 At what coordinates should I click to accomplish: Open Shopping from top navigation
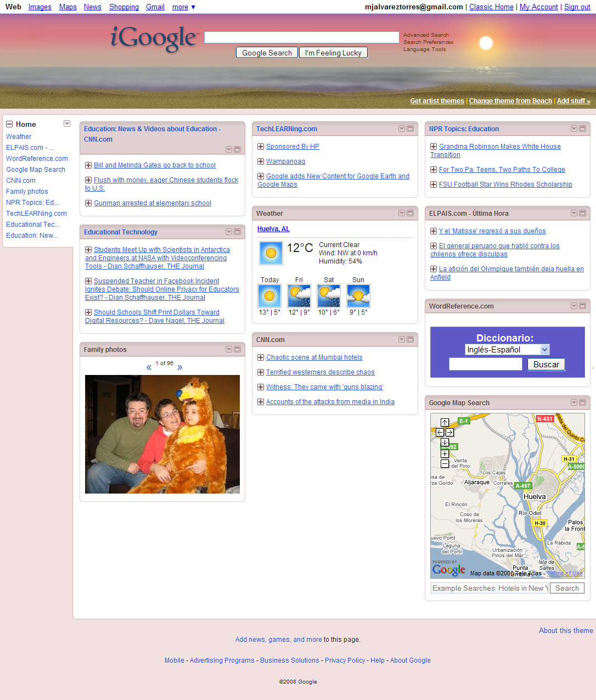pyautogui.click(x=124, y=7)
